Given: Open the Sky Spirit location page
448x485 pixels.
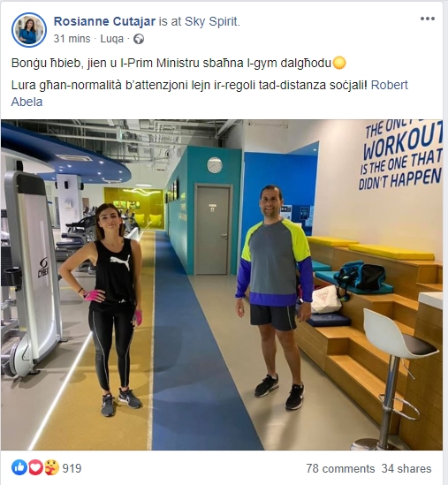Looking at the screenshot, I should [x=212, y=21].
